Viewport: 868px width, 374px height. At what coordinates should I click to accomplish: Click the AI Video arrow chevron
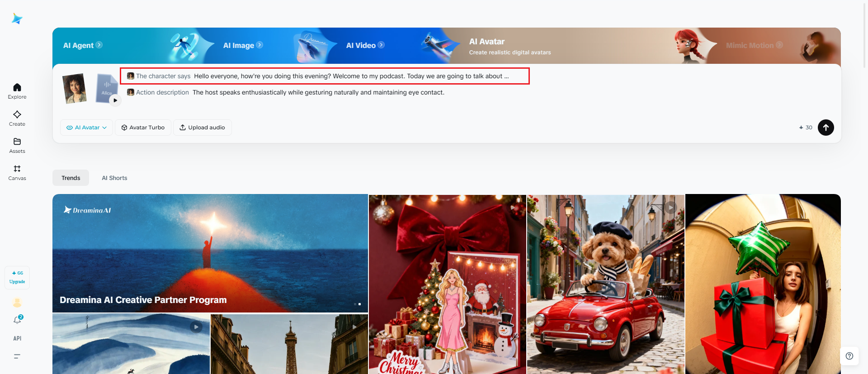[x=381, y=45]
